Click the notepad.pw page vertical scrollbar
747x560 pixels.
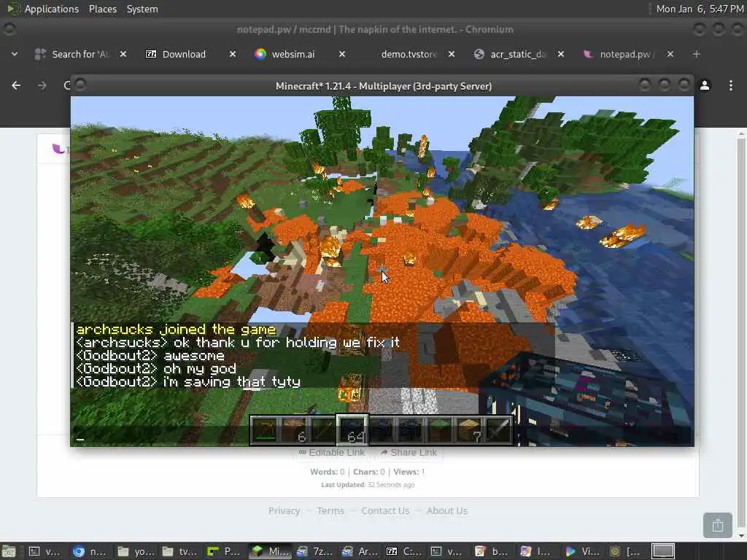pos(741,333)
